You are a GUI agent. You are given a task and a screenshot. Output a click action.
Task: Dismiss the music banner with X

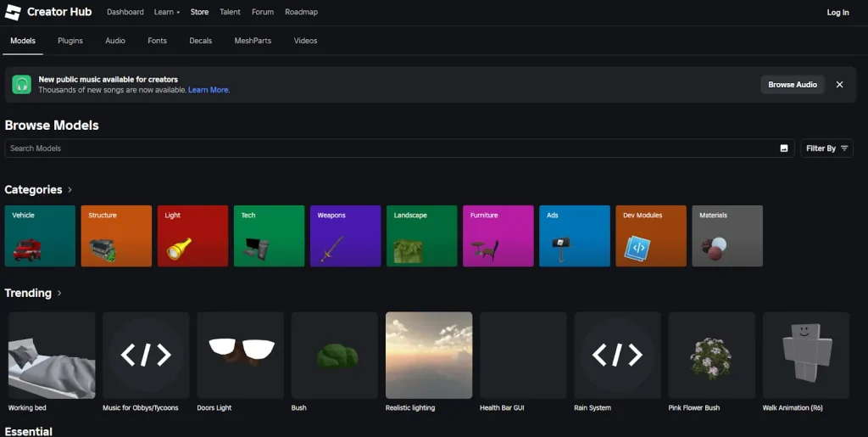point(839,85)
